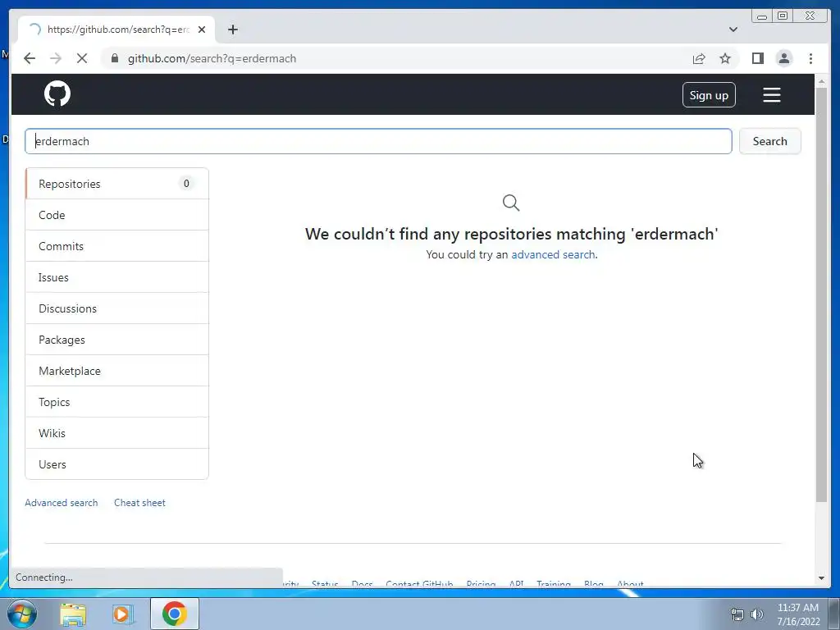Select the Discussions filter
Viewport: 840px width, 630px height.
pyautogui.click(x=116, y=308)
